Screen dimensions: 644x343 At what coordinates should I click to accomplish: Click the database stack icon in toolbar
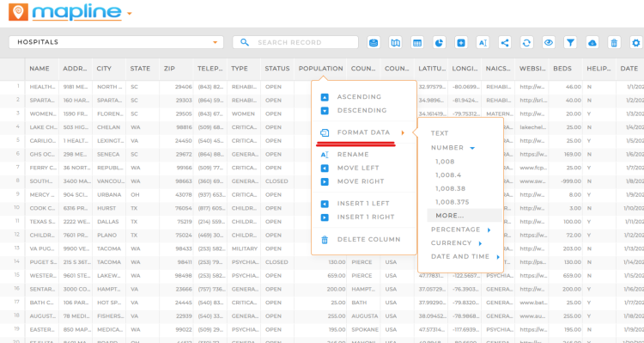(374, 42)
